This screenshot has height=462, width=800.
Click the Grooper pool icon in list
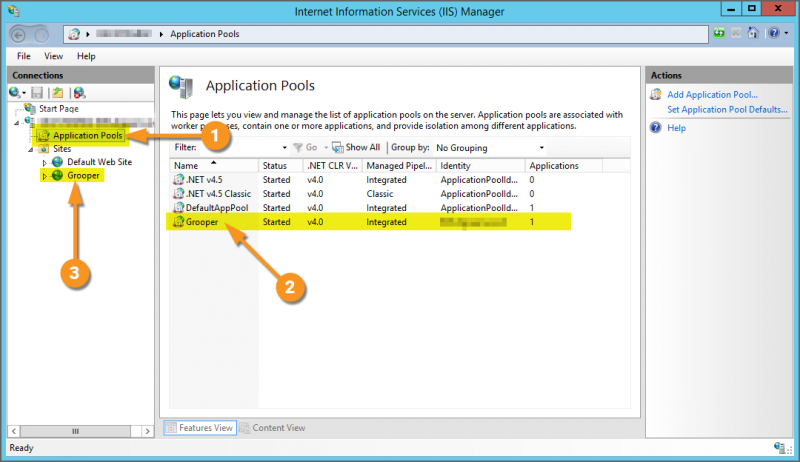178,222
